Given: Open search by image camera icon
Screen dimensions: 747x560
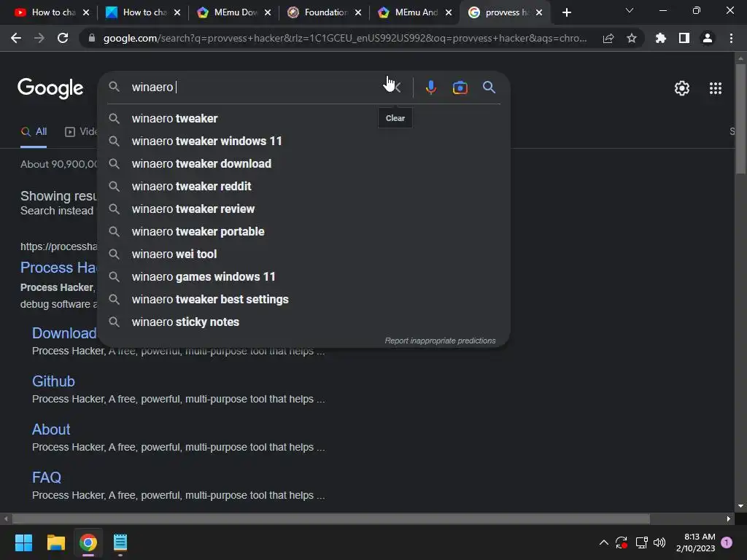Looking at the screenshot, I should point(460,87).
